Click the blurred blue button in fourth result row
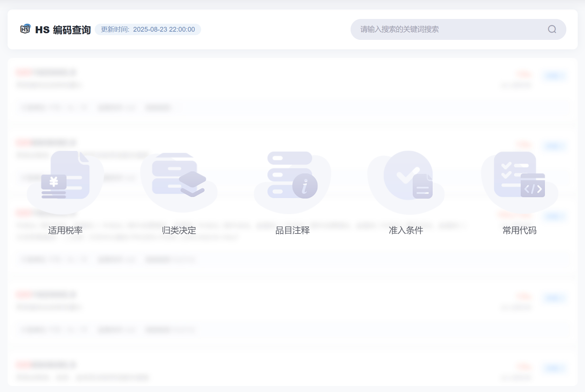 (554, 298)
